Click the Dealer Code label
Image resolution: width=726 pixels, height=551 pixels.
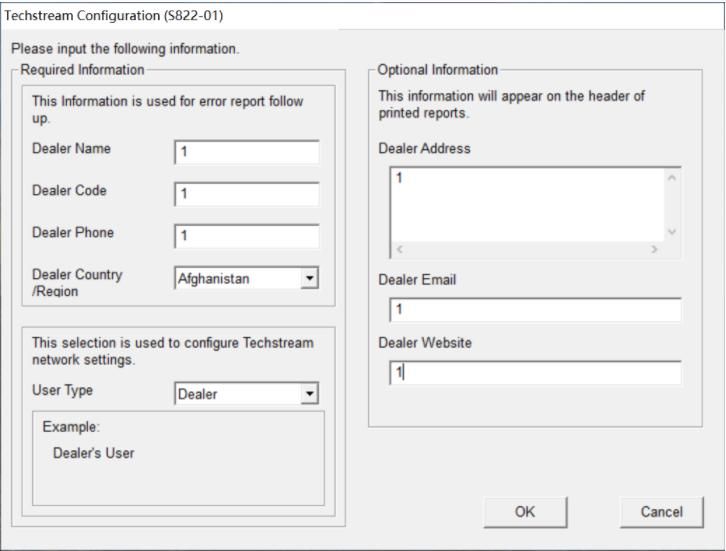pos(69,191)
